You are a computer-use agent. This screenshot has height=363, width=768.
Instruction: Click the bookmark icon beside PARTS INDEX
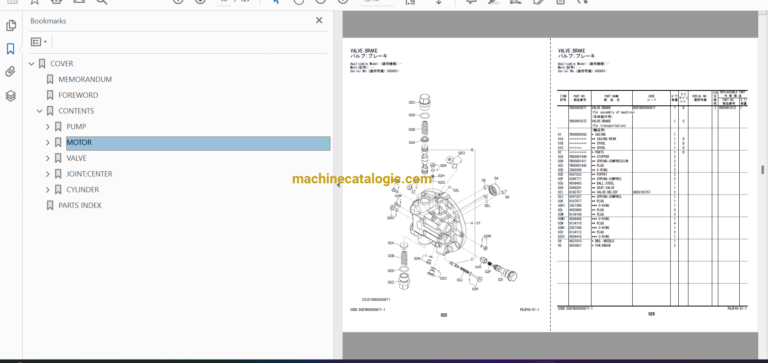[50, 205]
